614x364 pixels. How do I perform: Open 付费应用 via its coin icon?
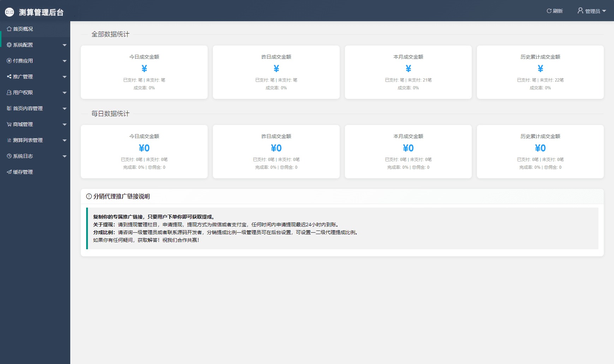tap(10, 61)
